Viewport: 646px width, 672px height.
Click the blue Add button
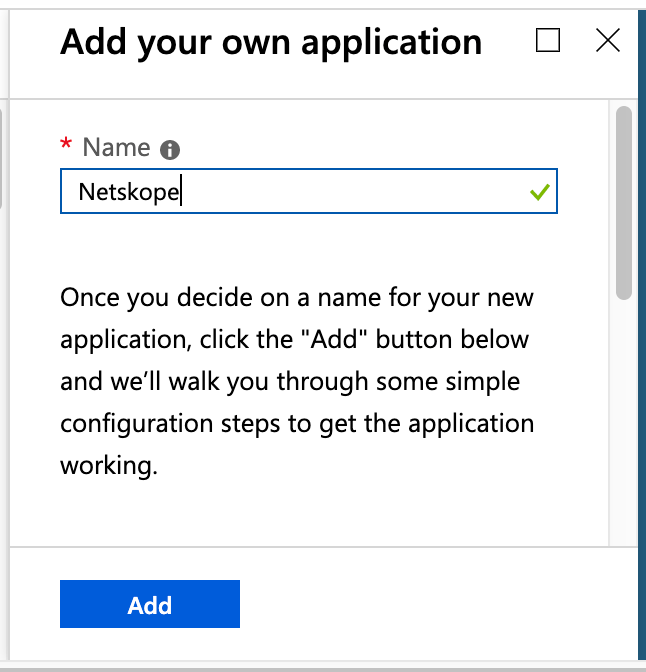pos(150,604)
